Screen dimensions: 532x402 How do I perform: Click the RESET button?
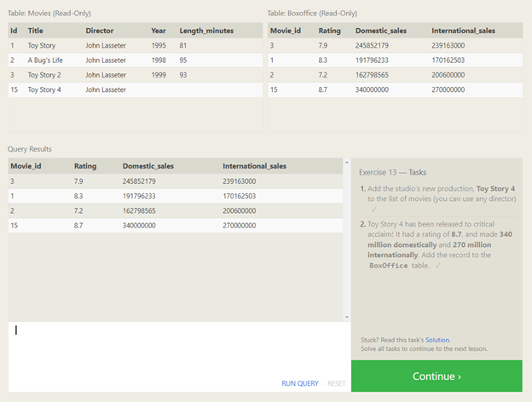[337, 383]
